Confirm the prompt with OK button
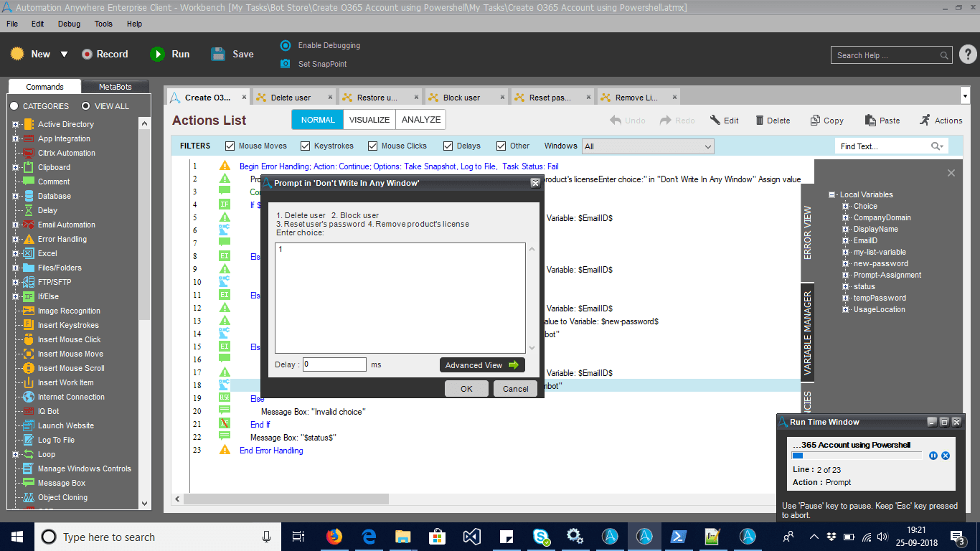The image size is (980, 551). click(466, 389)
